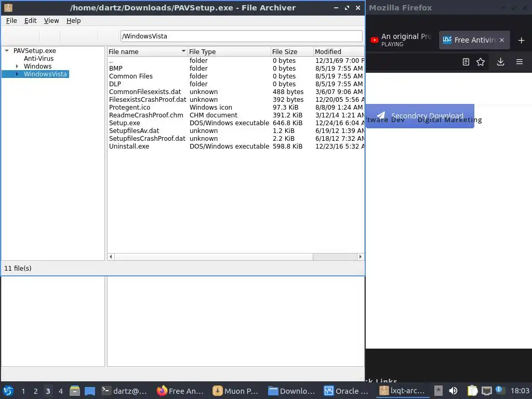Select the '..' parent folder row
Screen dimensions: 532x399
[236, 60]
